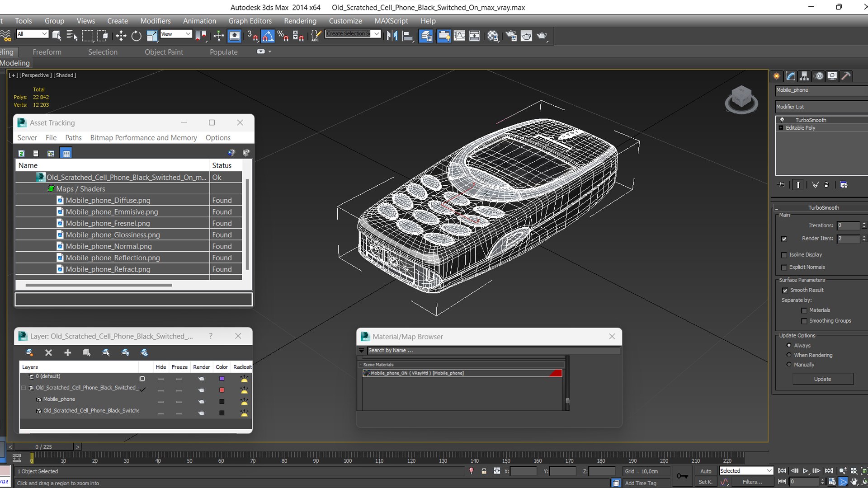Screen dimensions: 868x488
Task: Select the When Rendering update option
Action: 789,355
